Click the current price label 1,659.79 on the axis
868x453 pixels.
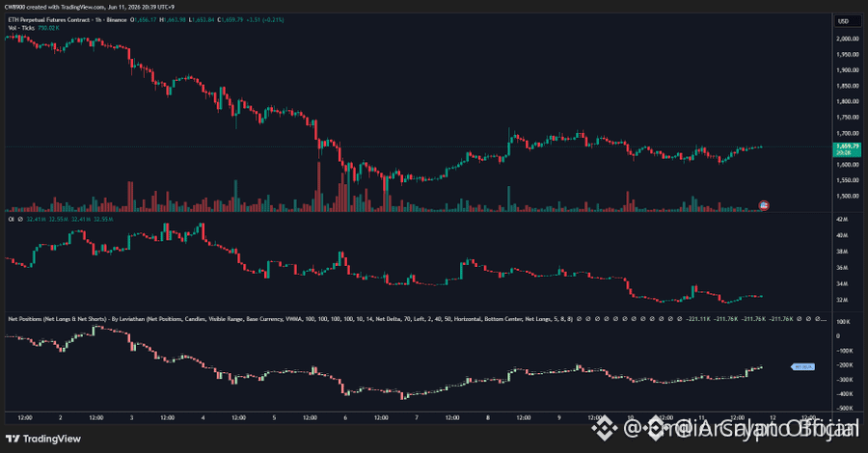tap(847, 147)
